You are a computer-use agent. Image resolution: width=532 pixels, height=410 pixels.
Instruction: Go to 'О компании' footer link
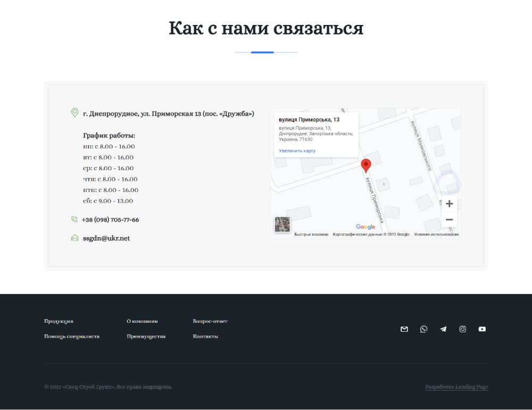(142, 321)
